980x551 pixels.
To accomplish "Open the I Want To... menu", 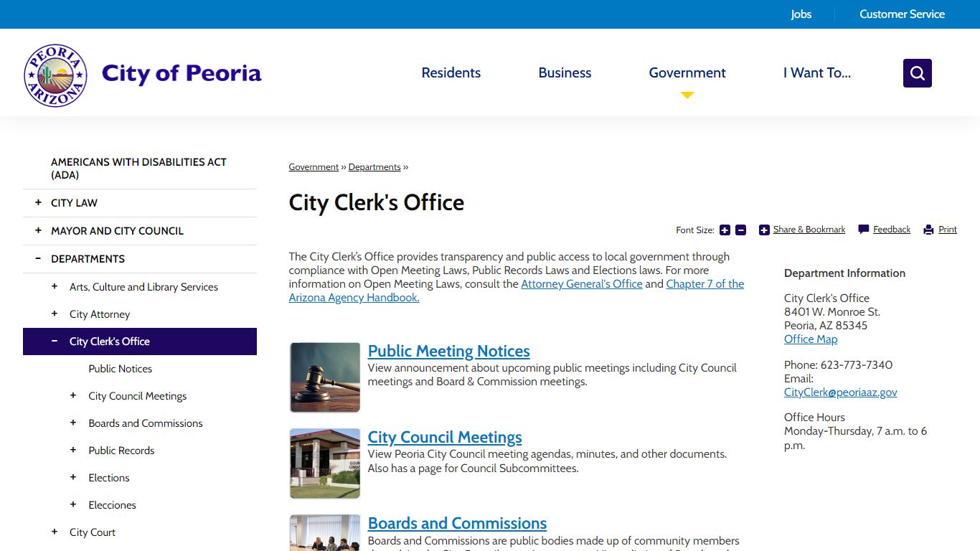I will (x=817, y=72).
